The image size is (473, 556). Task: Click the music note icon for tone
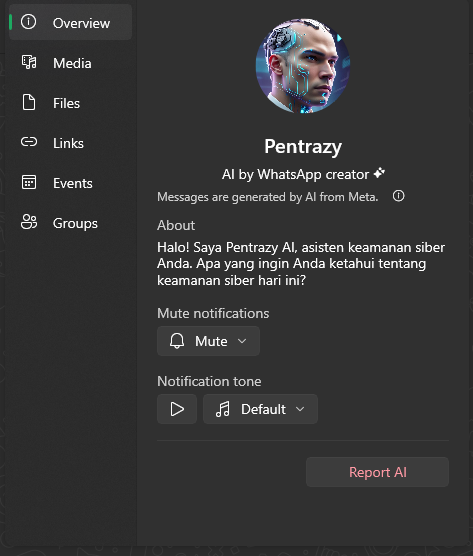coord(223,409)
